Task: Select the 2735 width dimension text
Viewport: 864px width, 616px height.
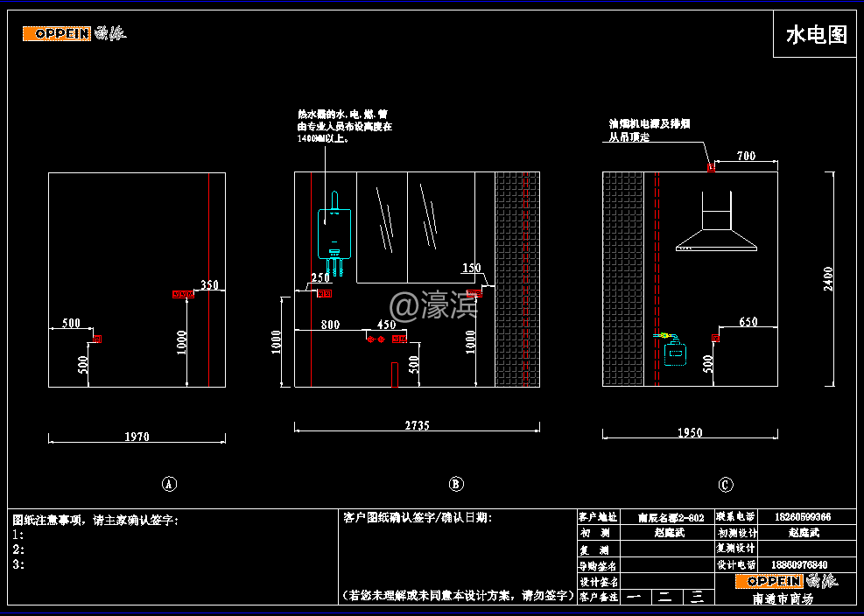Action: point(417,425)
